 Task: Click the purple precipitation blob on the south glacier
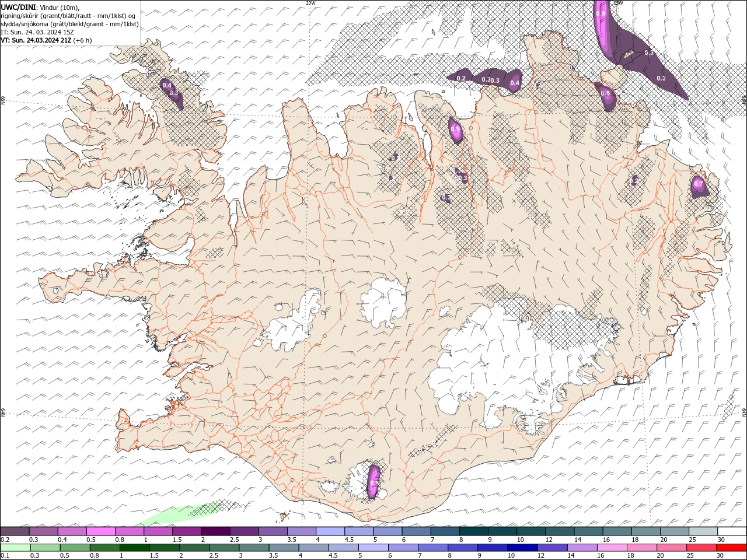click(x=373, y=481)
